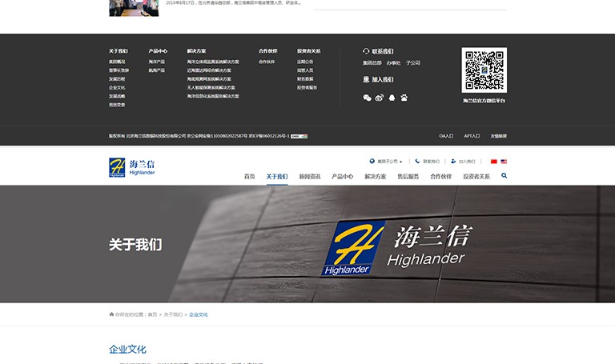615x364 pixels.
Task: Click the QQ penguin icon in footer
Action: tap(392, 98)
